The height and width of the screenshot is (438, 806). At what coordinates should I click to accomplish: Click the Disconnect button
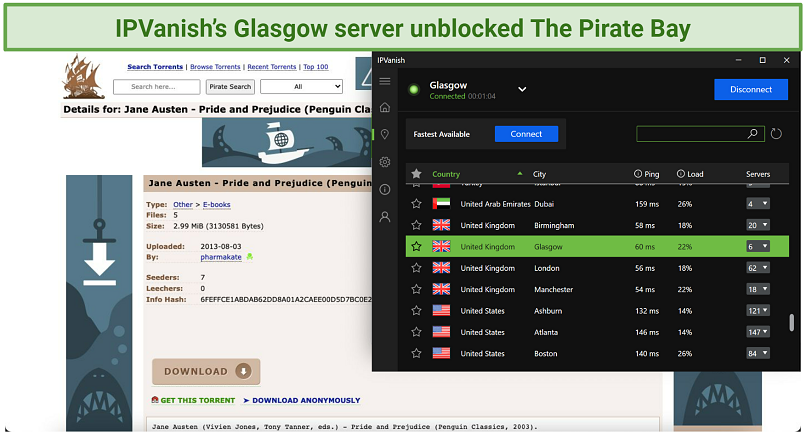click(x=751, y=89)
